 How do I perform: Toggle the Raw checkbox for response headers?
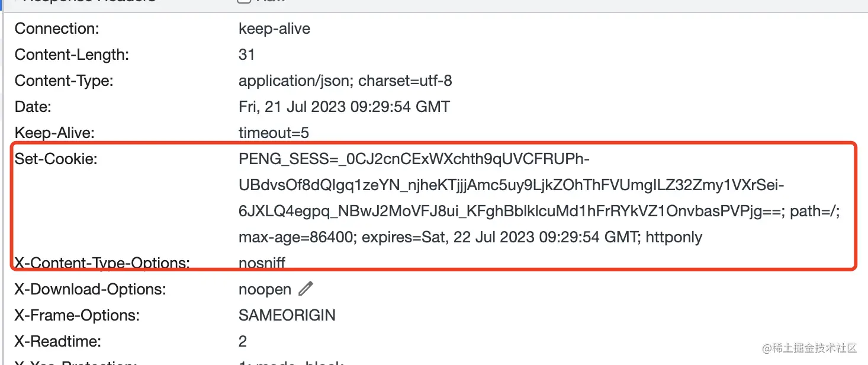pyautogui.click(x=244, y=2)
